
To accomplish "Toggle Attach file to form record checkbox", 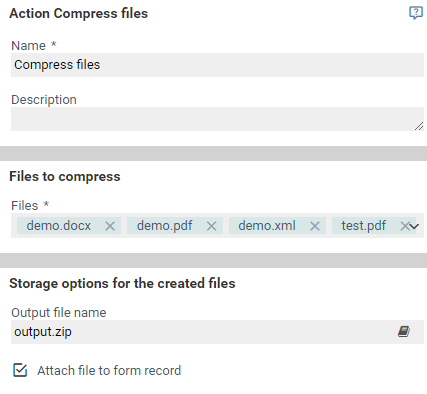I will [x=20, y=370].
